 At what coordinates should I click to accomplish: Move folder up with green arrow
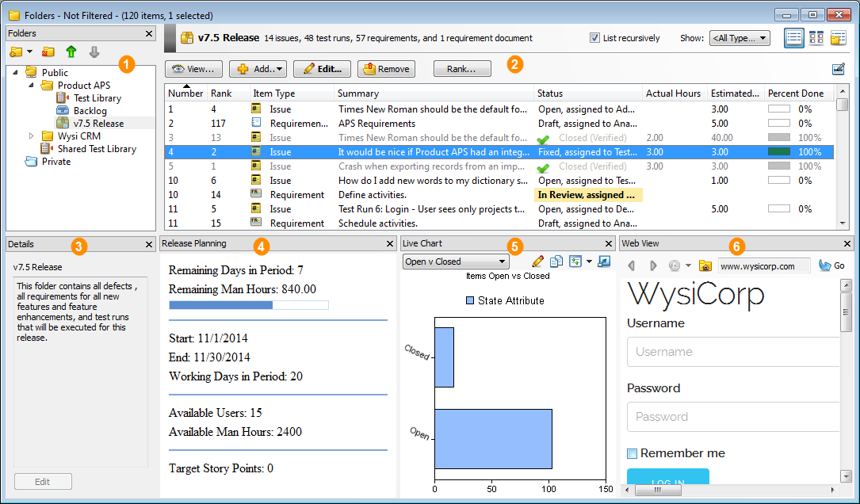(71, 52)
